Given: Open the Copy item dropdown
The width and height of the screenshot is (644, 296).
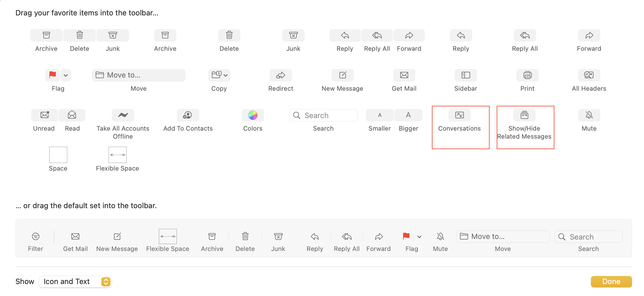Looking at the screenshot, I should 219,75.
